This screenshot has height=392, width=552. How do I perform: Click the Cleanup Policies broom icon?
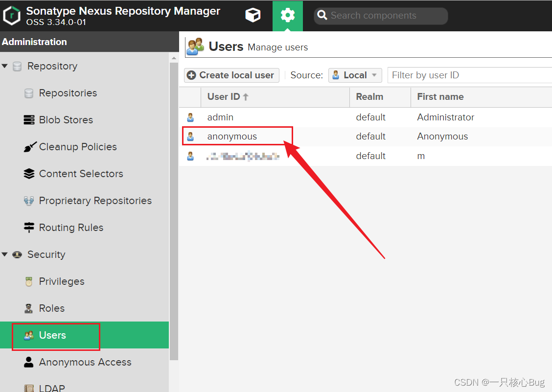29,146
